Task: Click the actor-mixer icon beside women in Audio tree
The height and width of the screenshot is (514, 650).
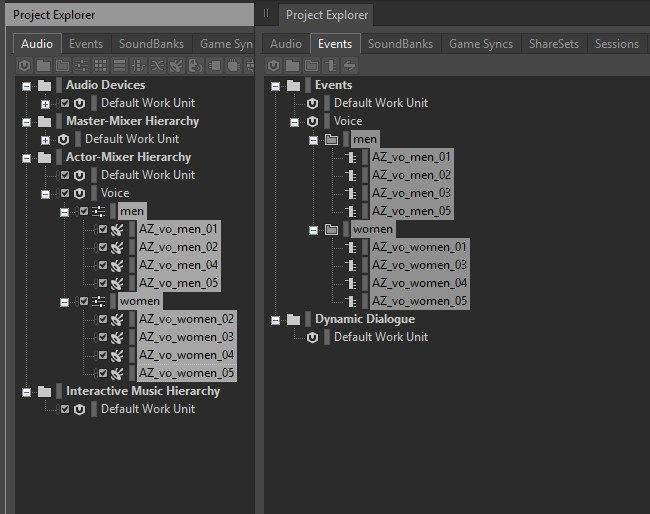Action: tap(98, 301)
